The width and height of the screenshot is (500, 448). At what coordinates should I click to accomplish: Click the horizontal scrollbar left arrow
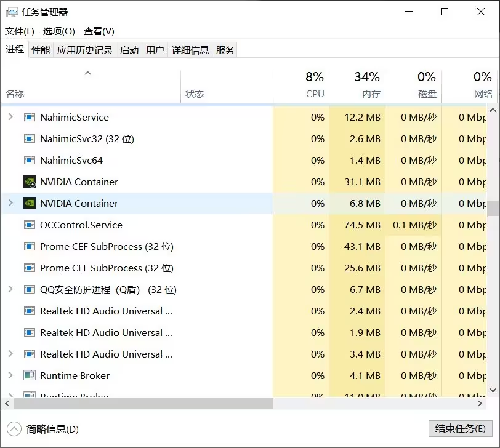pyautogui.click(x=7, y=404)
